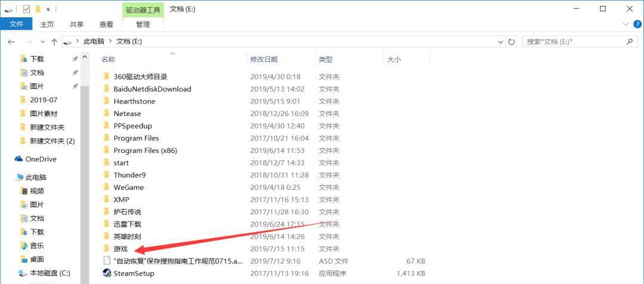Open 图片素材 in the sidebar
The image size is (644, 284).
point(44,114)
